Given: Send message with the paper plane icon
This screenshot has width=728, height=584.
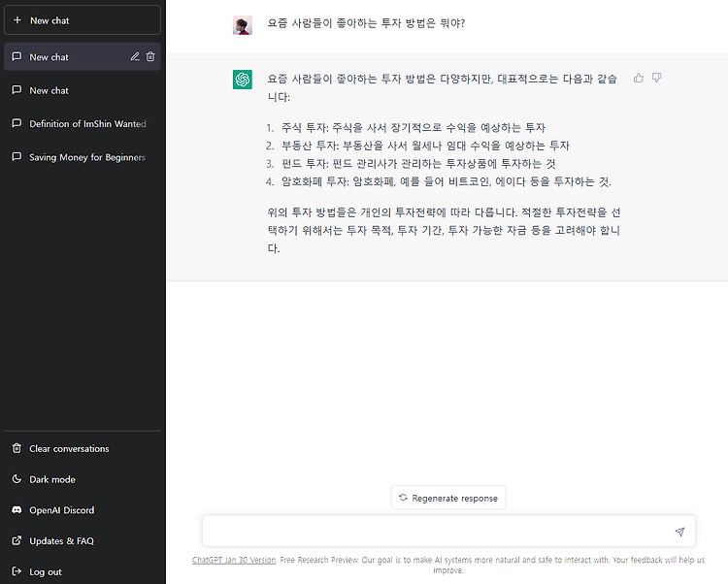Looking at the screenshot, I should coord(679,532).
